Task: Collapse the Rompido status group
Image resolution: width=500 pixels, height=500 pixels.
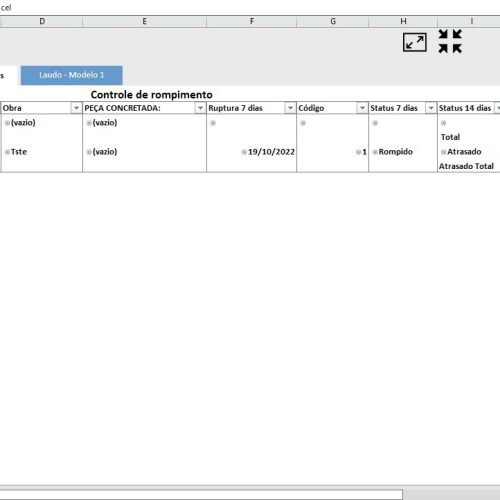Action: pyautogui.click(x=375, y=152)
